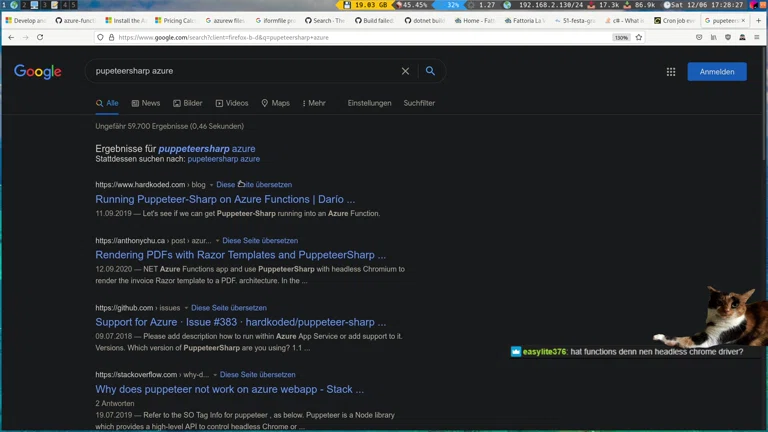The width and height of the screenshot is (768, 432).
Task: Go back to the previous page
Action: click(x=11, y=37)
